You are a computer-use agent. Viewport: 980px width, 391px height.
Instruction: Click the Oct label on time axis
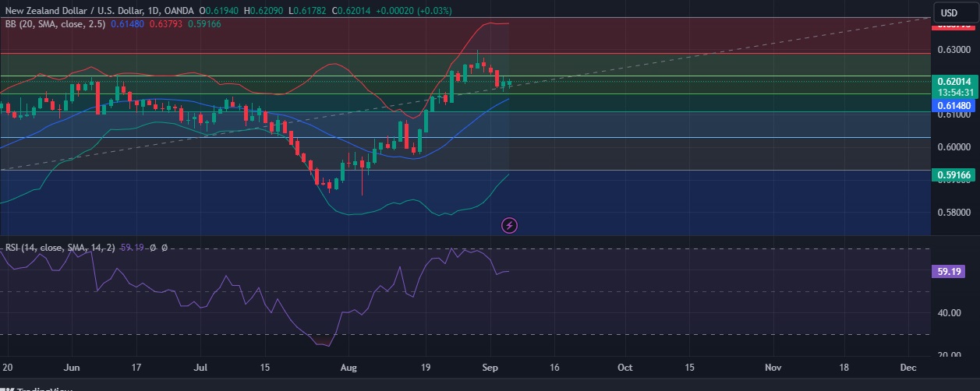tap(624, 366)
